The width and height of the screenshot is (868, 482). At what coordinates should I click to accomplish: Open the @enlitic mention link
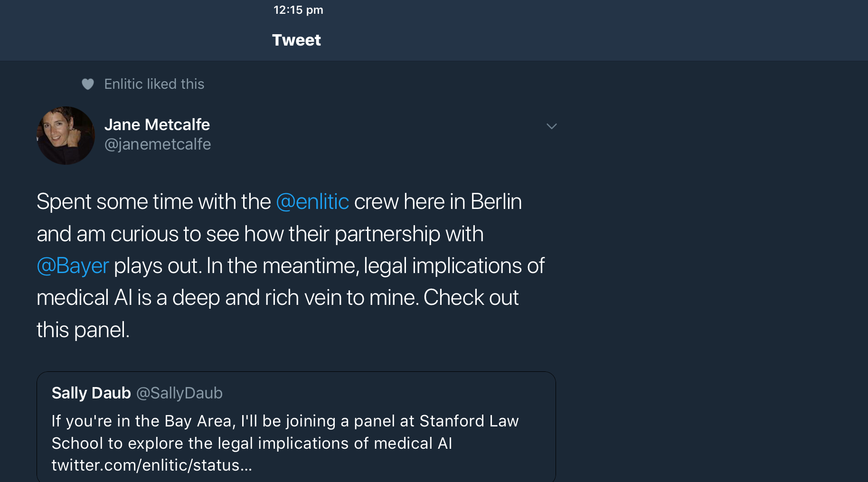pyautogui.click(x=312, y=202)
